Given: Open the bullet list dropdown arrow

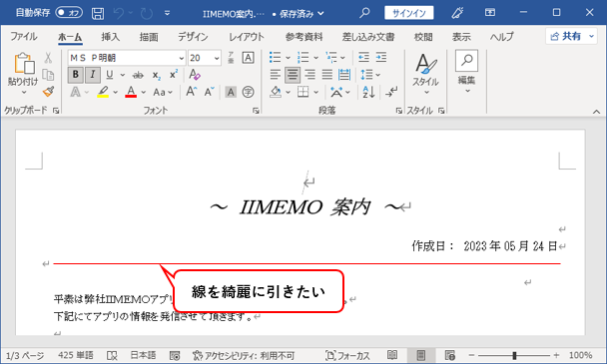Looking at the screenshot, I should [x=288, y=58].
